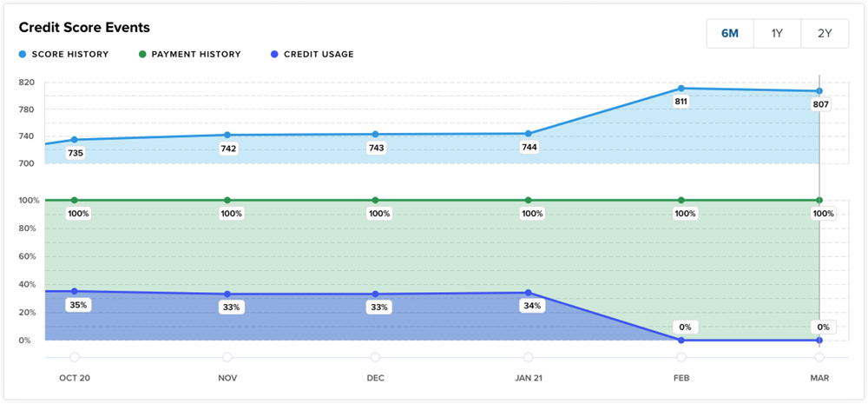
Task: Click the 60% y-axis label
Action: (27, 256)
